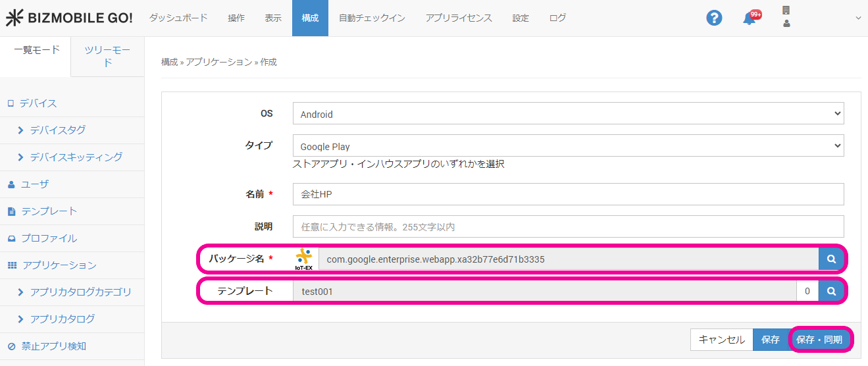Open the タイプ dropdown showing Google Play
The width and height of the screenshot is (868, 366).
point(568,146)
